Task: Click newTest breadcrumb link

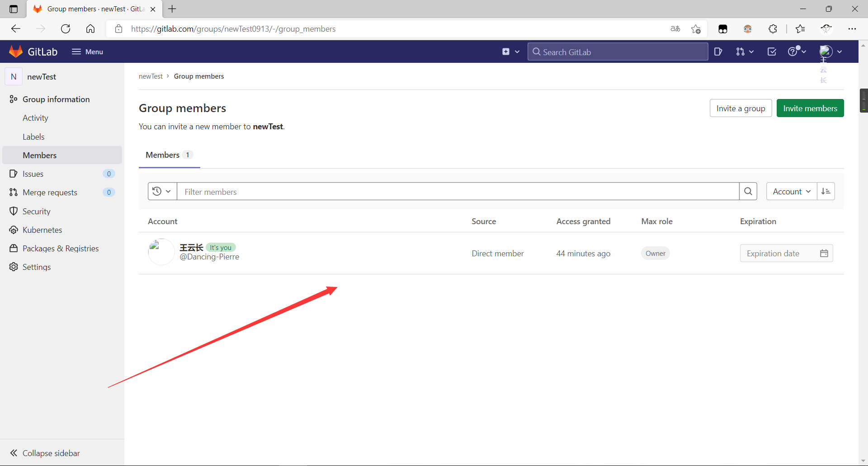Action: click(151, 76)
